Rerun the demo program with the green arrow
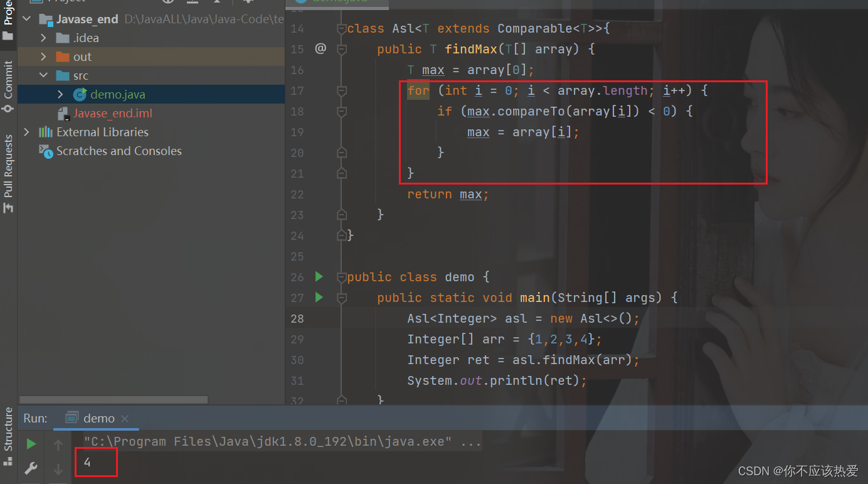The height and width of the screenshot is (484, 868). pos(31,443)
